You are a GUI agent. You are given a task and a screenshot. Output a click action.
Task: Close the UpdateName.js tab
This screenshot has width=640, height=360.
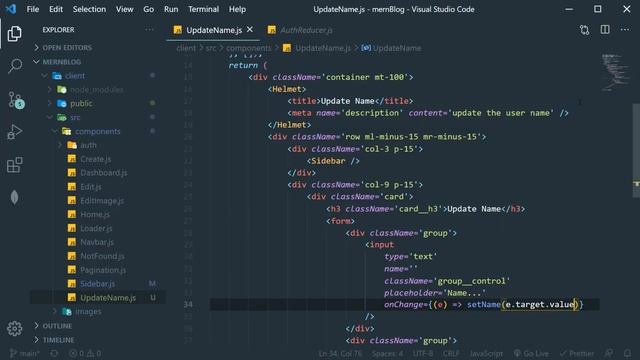pyautogui.click(x=250, y=29)
